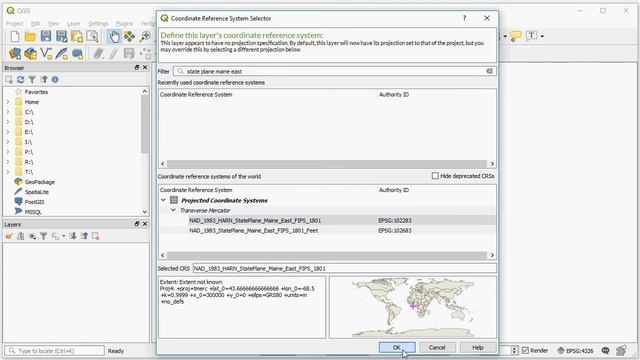The width and height of the screenshot is (640, 360).
Task: Click the world CRS list horizontal scrollbar
Action: (x=327, y=255)
